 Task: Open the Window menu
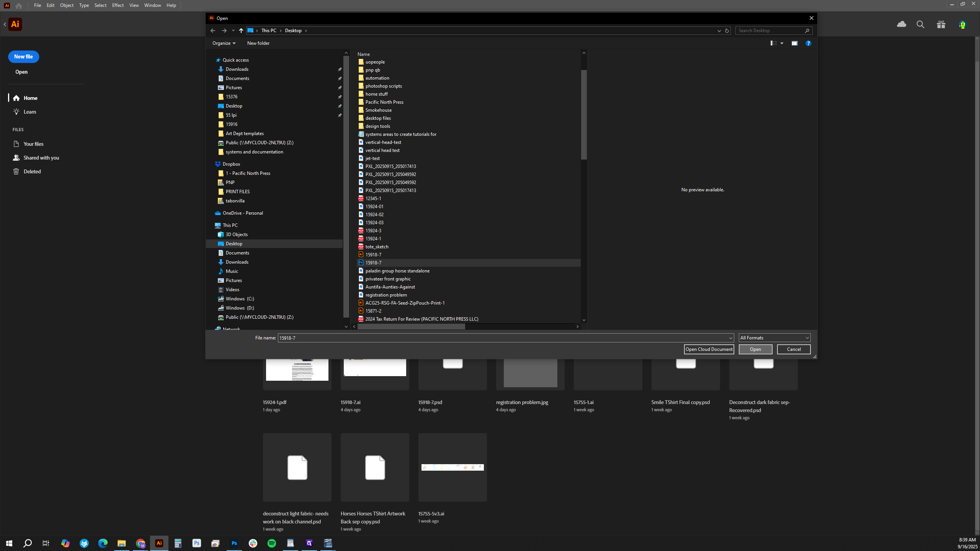pos(152,5)
